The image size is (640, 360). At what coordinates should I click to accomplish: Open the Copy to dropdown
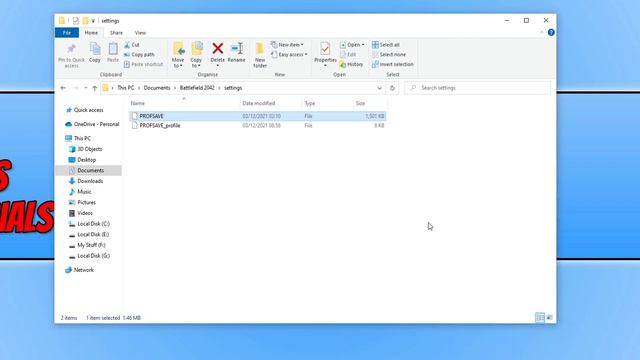pyautogui.click(x=196, y=65)
